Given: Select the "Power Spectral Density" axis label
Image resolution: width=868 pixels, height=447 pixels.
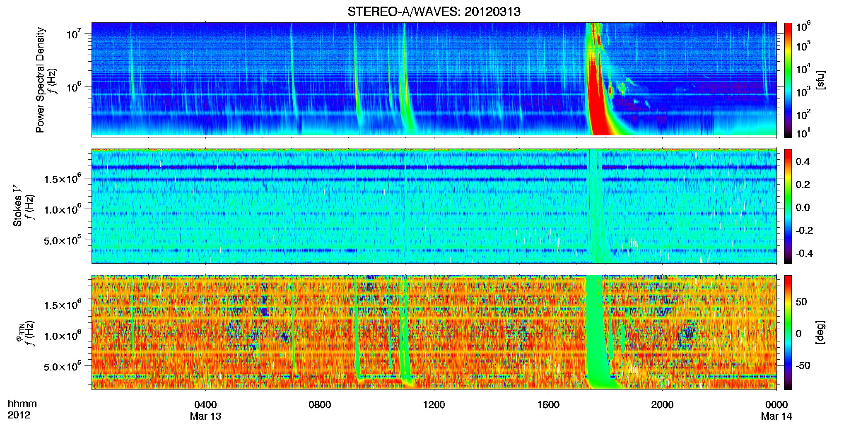Looking at the screenshot, I should [40, 80].
